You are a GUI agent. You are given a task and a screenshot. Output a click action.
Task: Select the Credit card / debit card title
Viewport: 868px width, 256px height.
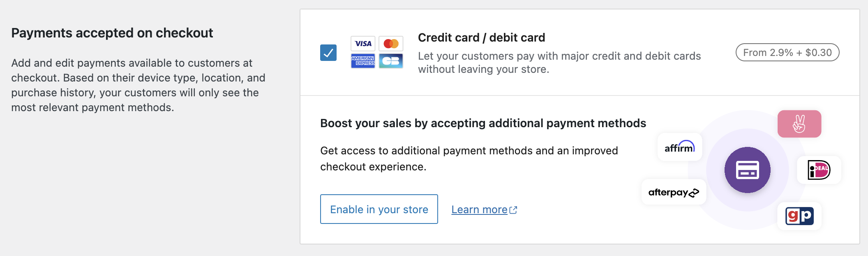pos(481,37)
